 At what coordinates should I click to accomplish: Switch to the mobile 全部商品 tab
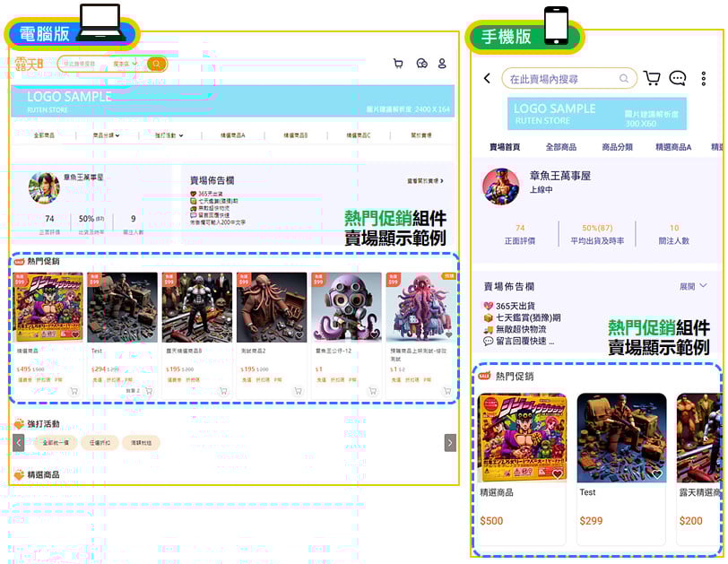coord(560,147)
